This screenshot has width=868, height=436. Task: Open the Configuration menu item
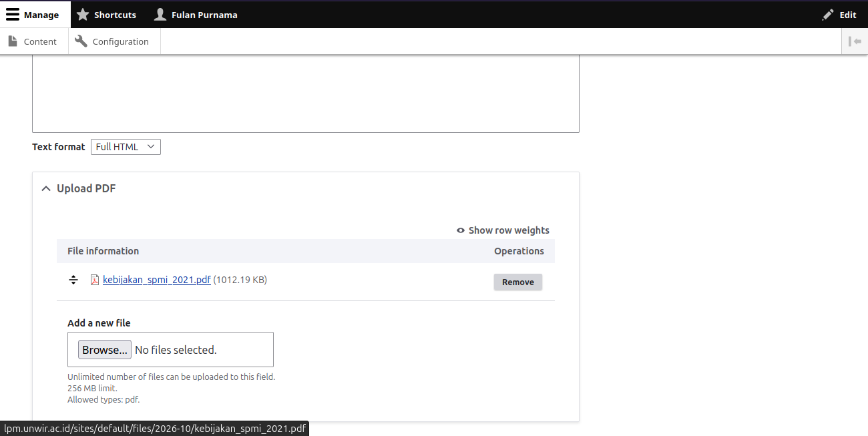114,41
